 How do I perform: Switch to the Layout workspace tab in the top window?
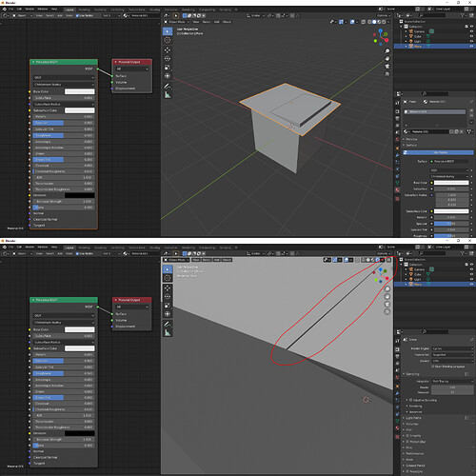(69, 10)
